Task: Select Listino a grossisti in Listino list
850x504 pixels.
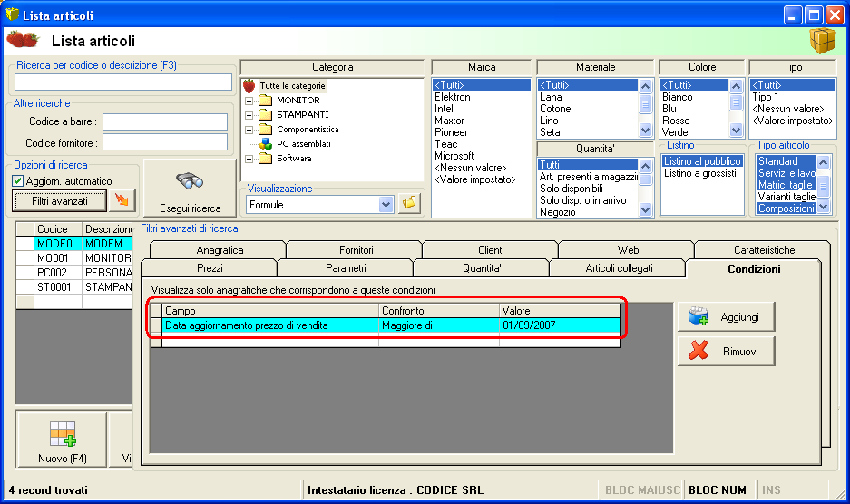Action: (x=699, y=173)
